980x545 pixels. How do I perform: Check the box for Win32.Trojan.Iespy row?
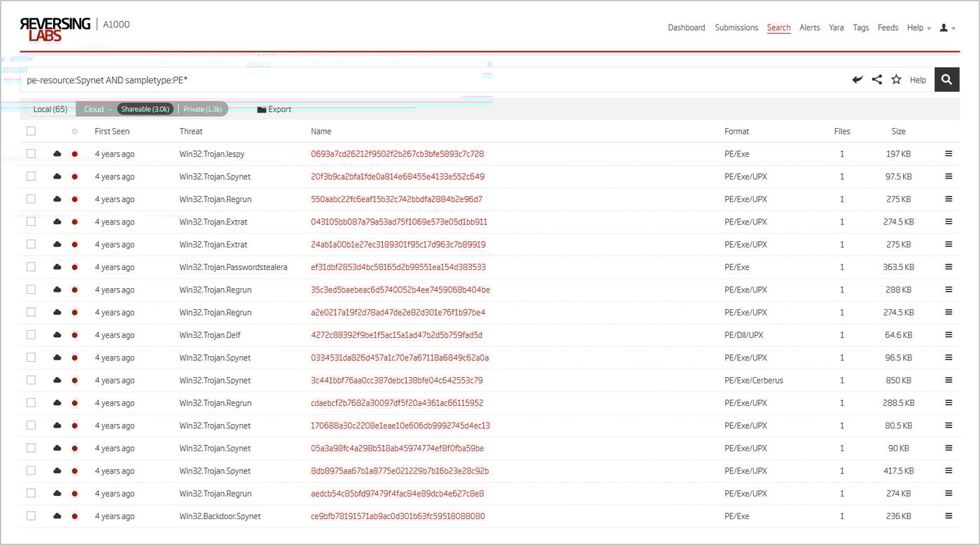click(31, 153)
